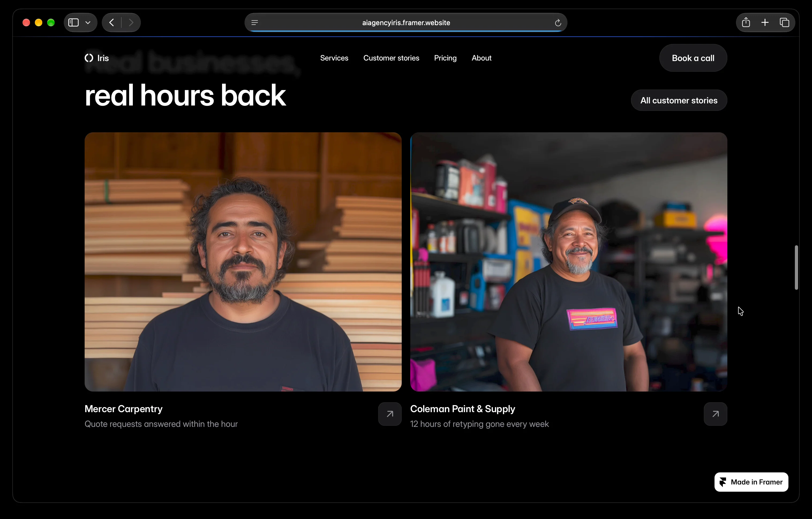Close the window with the red button
Screen dimensions: 812x519
tap(26, 22)
